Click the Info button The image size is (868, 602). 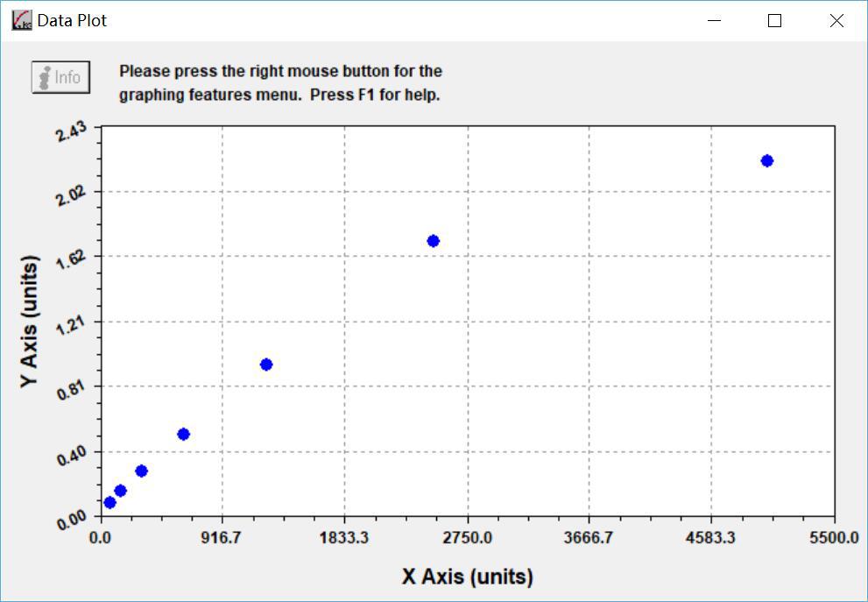(60, 77)
